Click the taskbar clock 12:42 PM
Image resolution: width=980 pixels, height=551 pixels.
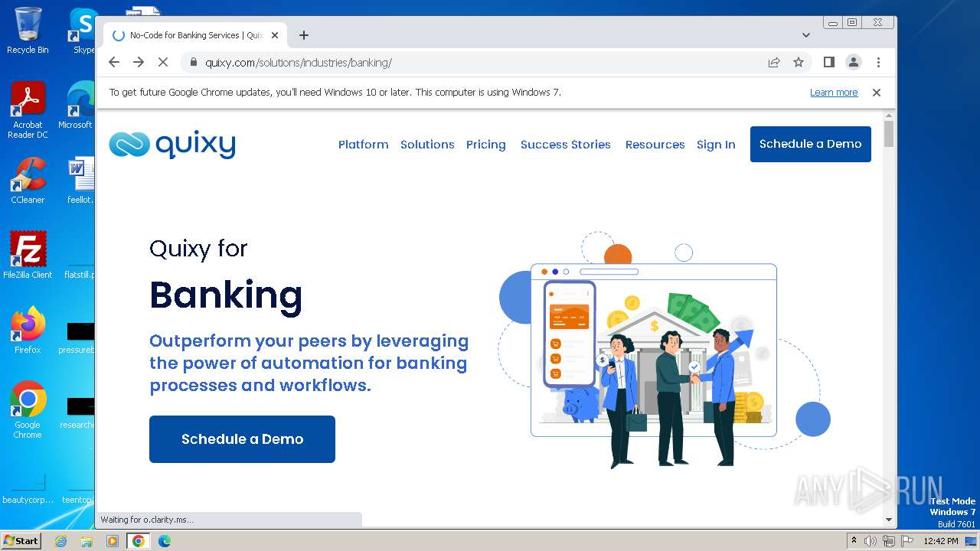(x=941, y=541)
